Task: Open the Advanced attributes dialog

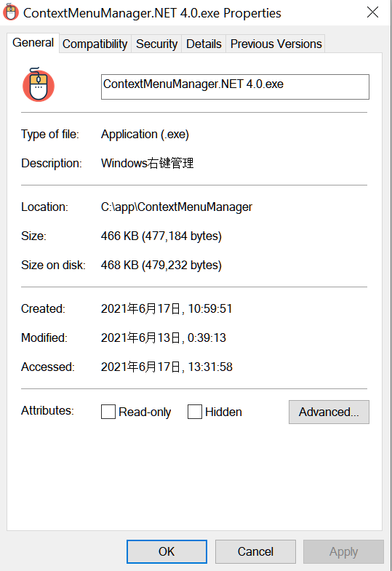Action: [x=329, y=412]
